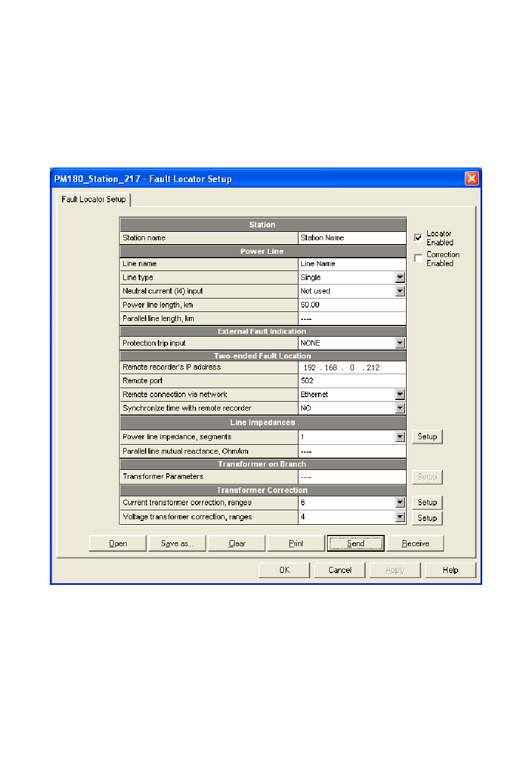This screenshot has height=782, width=532.
Task: Confirm the dialog with OK
Action: pos(284,570)
